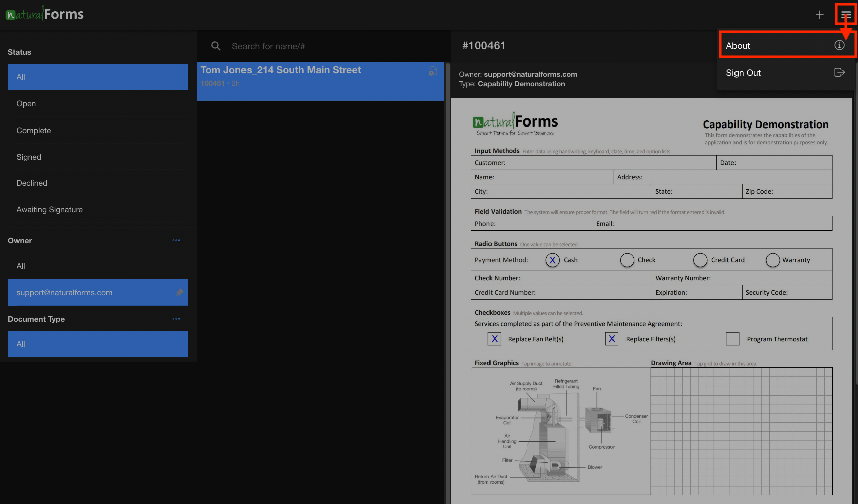The height and width of the screenshot is (504, 858).
Task: Toggle Replace Filters(s) checkbox
Action: click(x=611, y=339)
